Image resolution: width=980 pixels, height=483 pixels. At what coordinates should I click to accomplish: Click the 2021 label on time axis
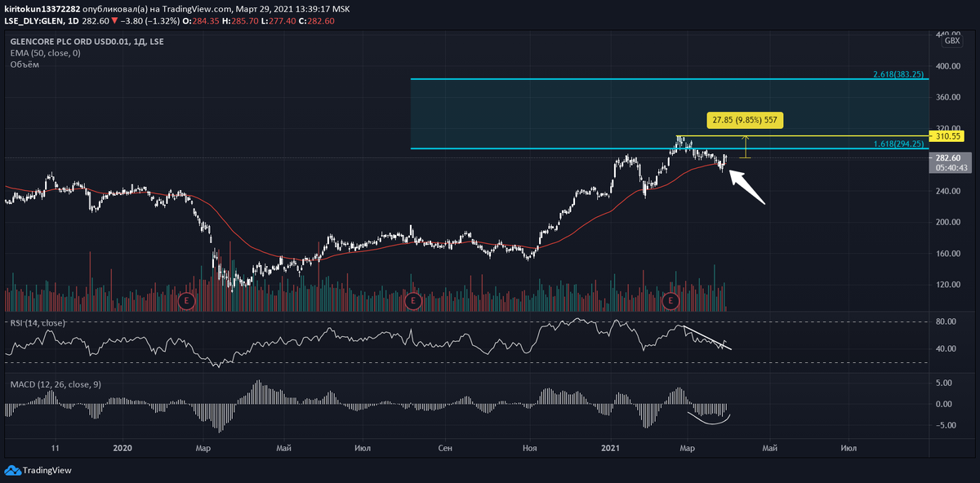[x=610, y=448]
